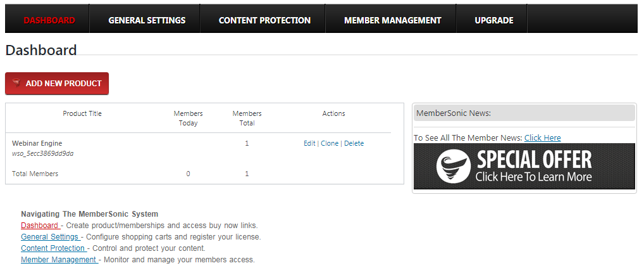644x268 pixels.
Task: Click the Add New Product button
Action: pyautogui.click(x=57, y=84)
